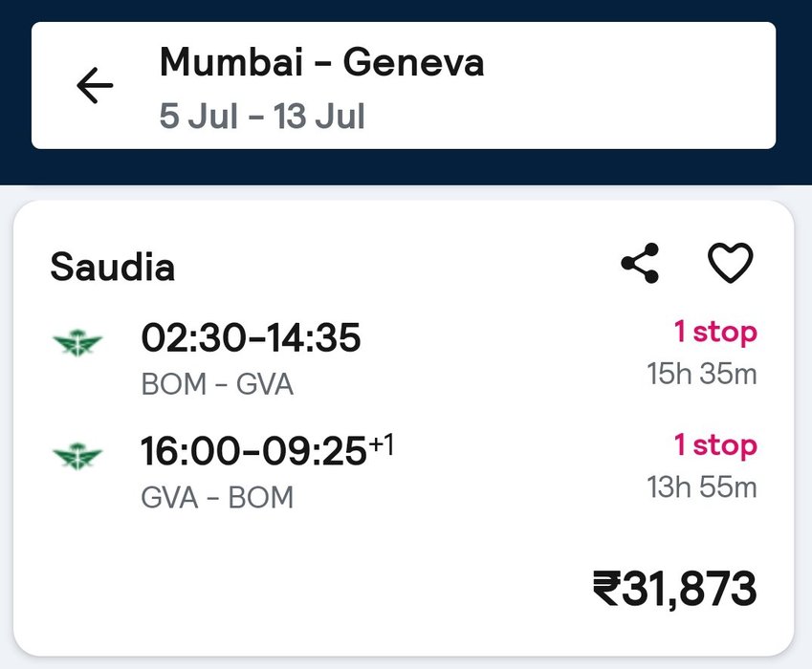The image size is (812, 669).
Task: Click the Saudia logo beside the GVA - BOM flight
Action: click(x=77, y=456)
